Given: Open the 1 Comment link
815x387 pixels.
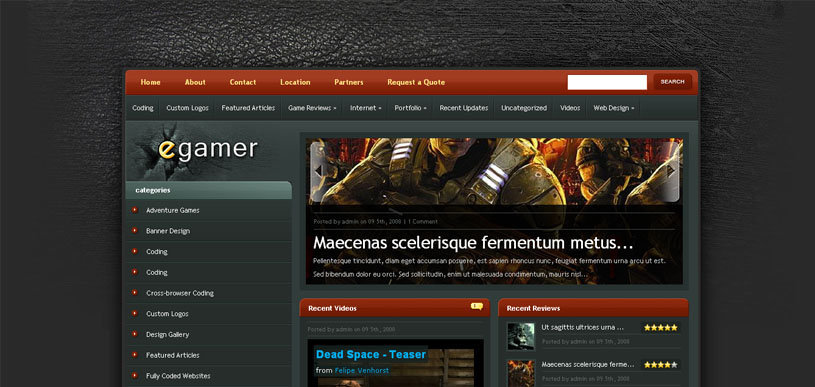Looking at the screenshot, I should pyautogui.click(x=423, y=221).
